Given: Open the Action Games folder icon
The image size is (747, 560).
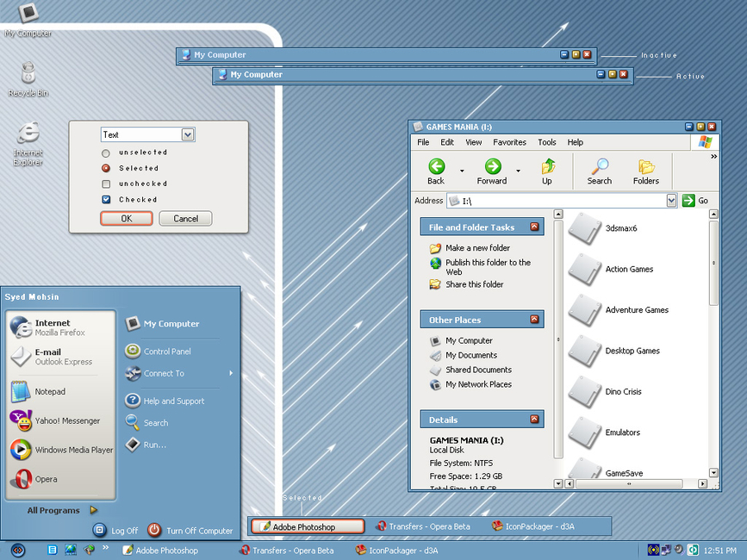Looking at the screenshot, I should [585, 269].
